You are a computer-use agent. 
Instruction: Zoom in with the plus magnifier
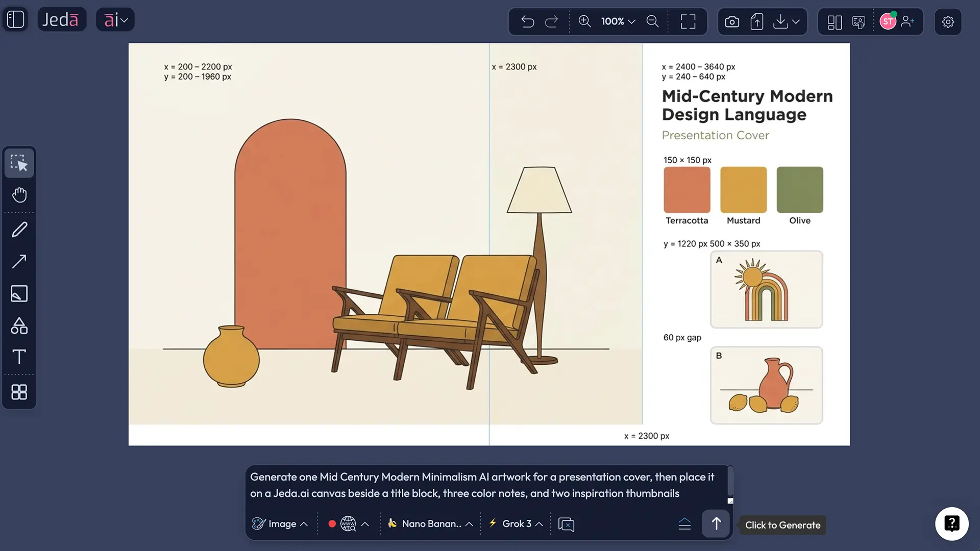click(584, 21)
